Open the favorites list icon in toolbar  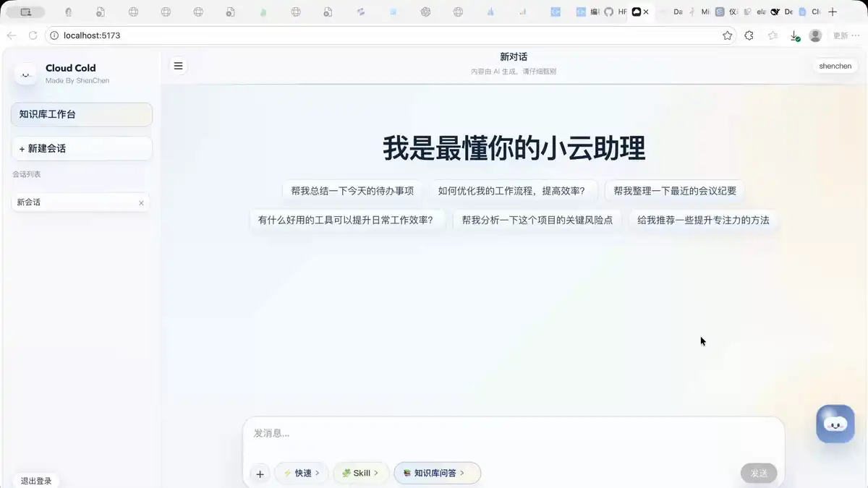tap(773, 35)
